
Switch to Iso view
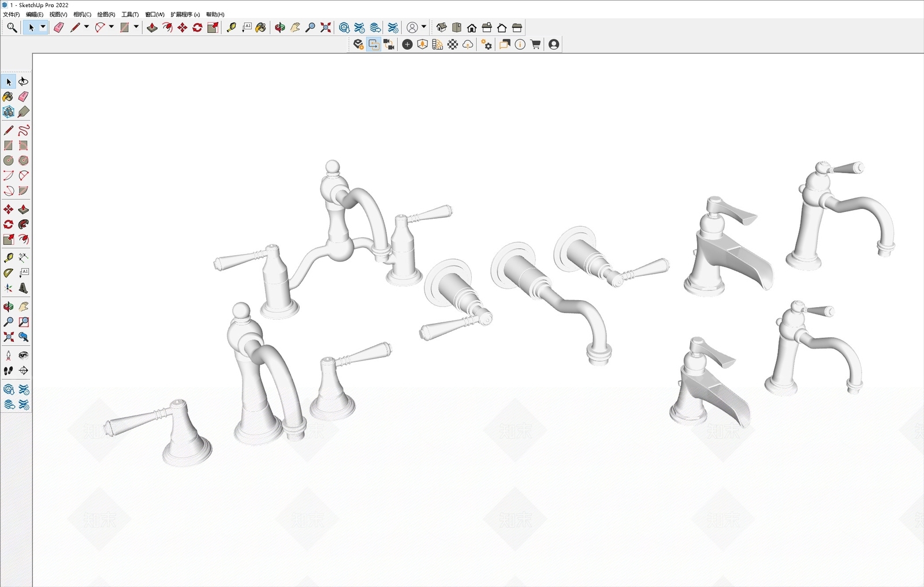(x=441, y=27)
